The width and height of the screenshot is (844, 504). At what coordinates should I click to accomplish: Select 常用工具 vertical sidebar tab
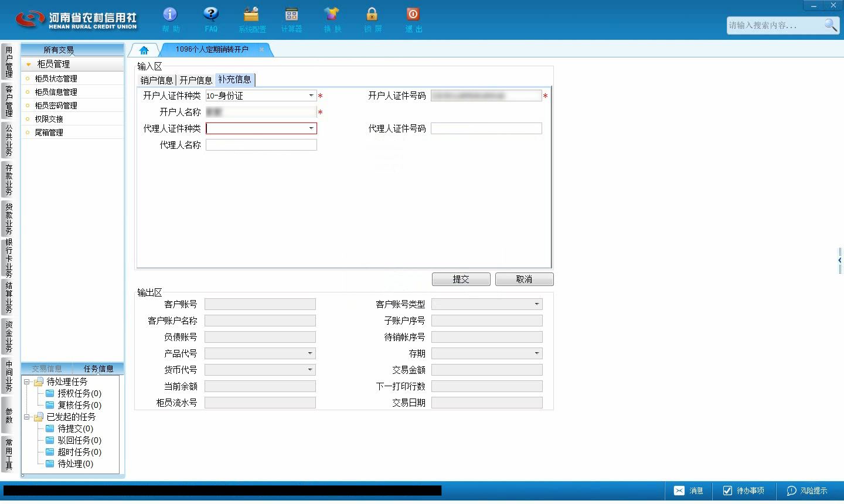coord(8,454)
